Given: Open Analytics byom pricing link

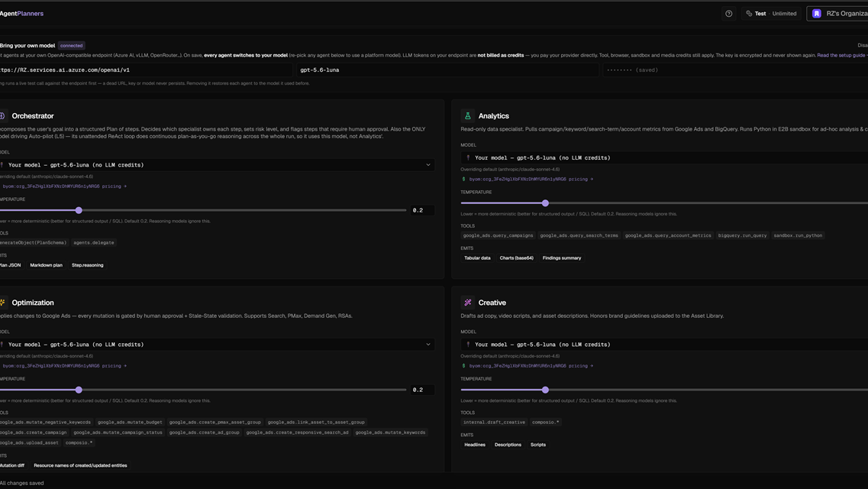Looking at the screenshot, I should (531, 179).
